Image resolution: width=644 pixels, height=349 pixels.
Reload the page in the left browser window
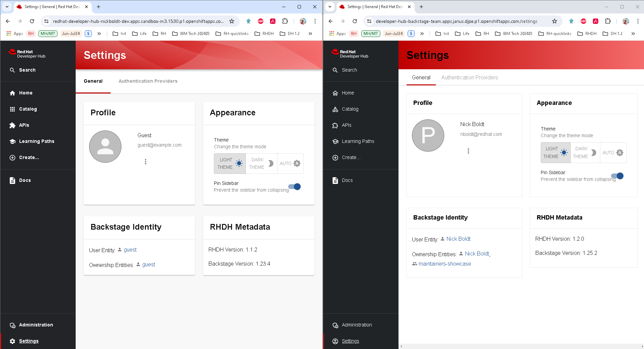point(32,21)
